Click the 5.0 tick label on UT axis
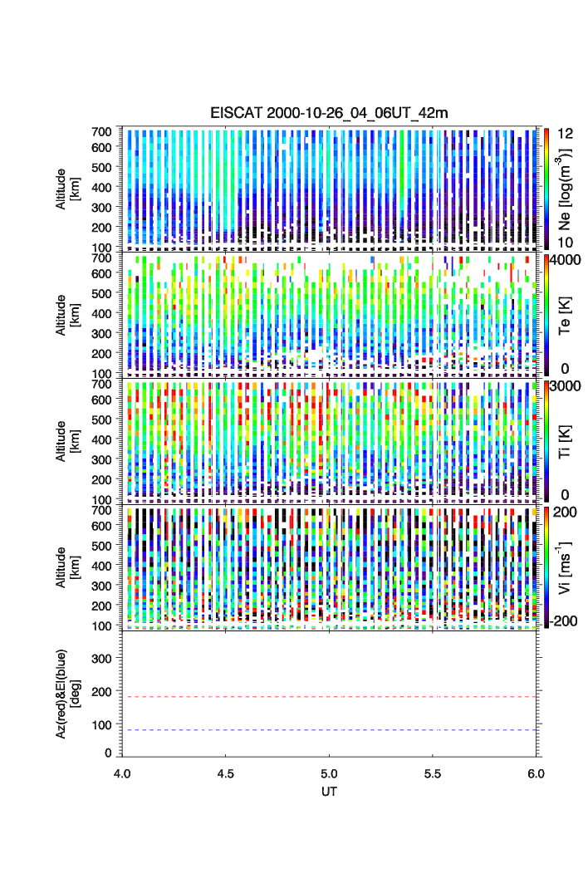 point(330,773)
